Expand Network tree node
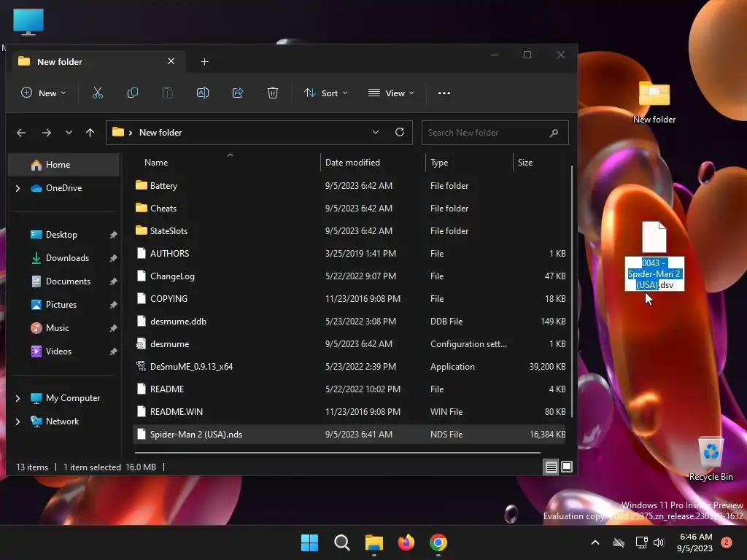 tap(18, 421)
